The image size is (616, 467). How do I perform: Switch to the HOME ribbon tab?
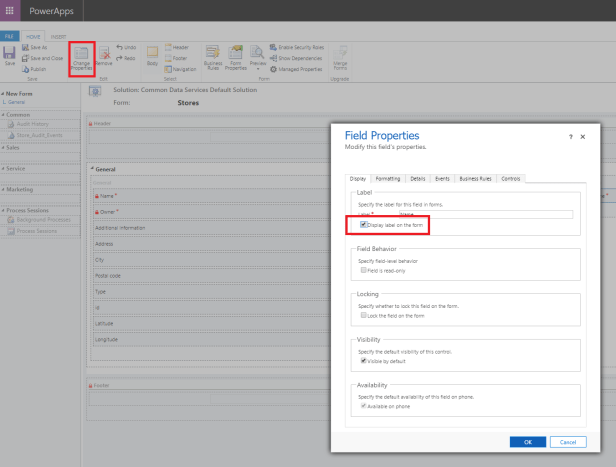pyautogui.click(x=33, y=37)
